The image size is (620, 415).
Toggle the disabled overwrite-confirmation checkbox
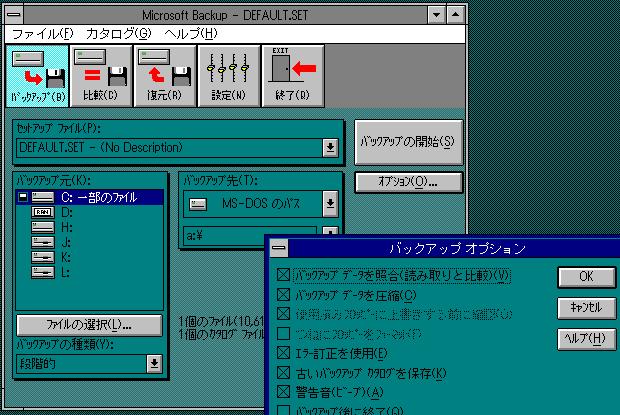coord(284,314)
